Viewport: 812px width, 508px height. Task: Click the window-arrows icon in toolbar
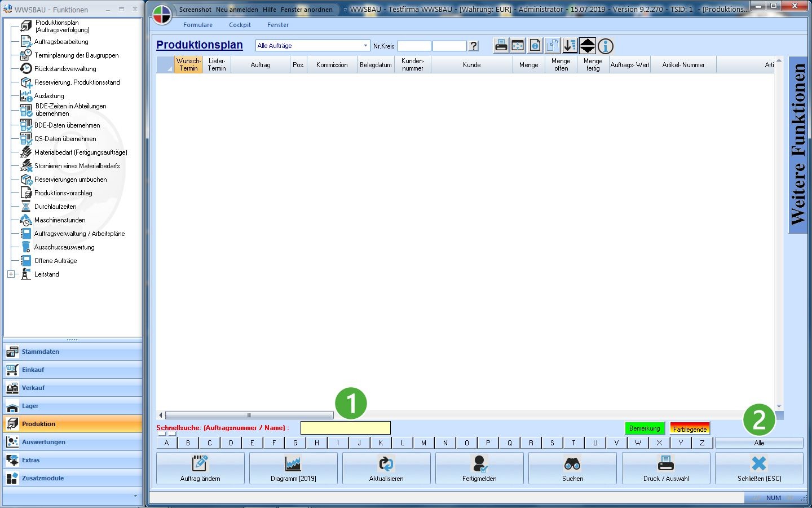coord(518,46)
